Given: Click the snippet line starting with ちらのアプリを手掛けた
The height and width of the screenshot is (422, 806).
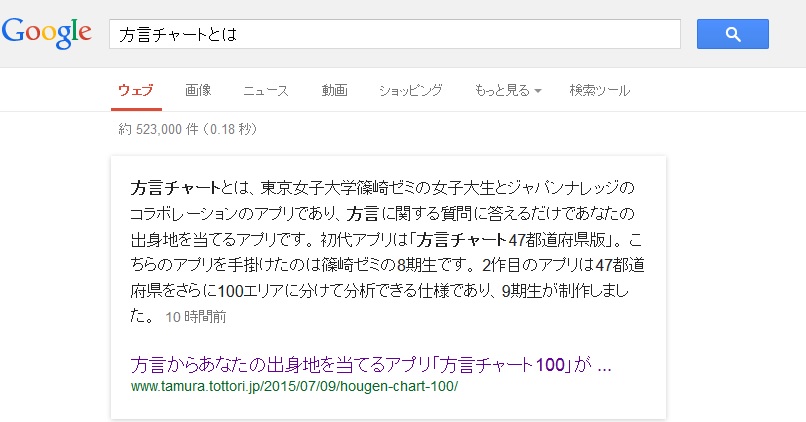Looking at the screenshot, I should coord(387,265).
